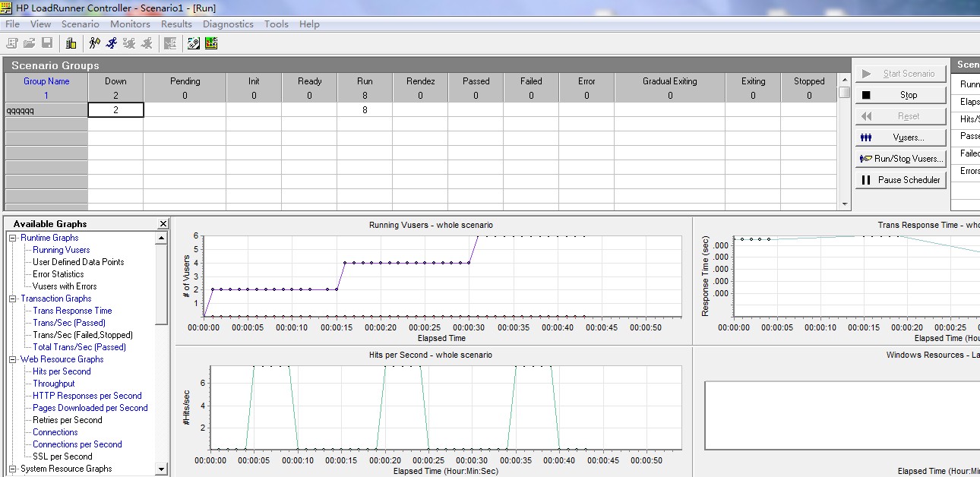Click the Analyze Results toolbar icon
Screen dimensions: 980x477
194,43
